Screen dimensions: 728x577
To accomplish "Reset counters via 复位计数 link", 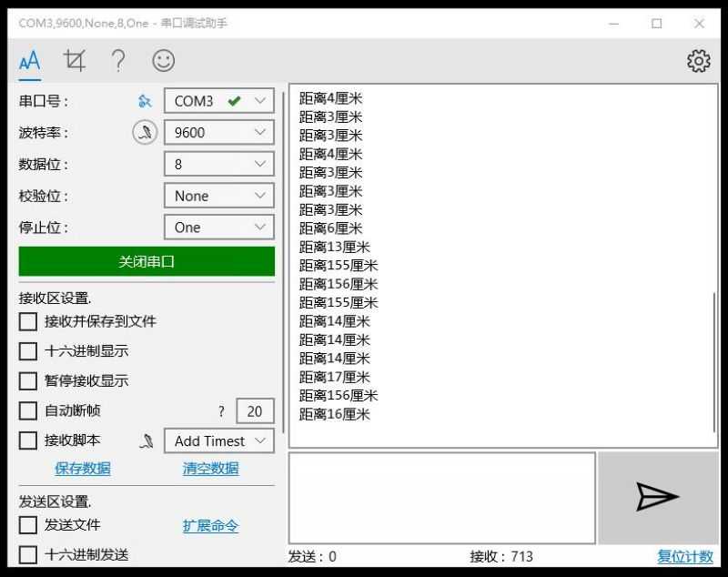I will coord(682,556).
